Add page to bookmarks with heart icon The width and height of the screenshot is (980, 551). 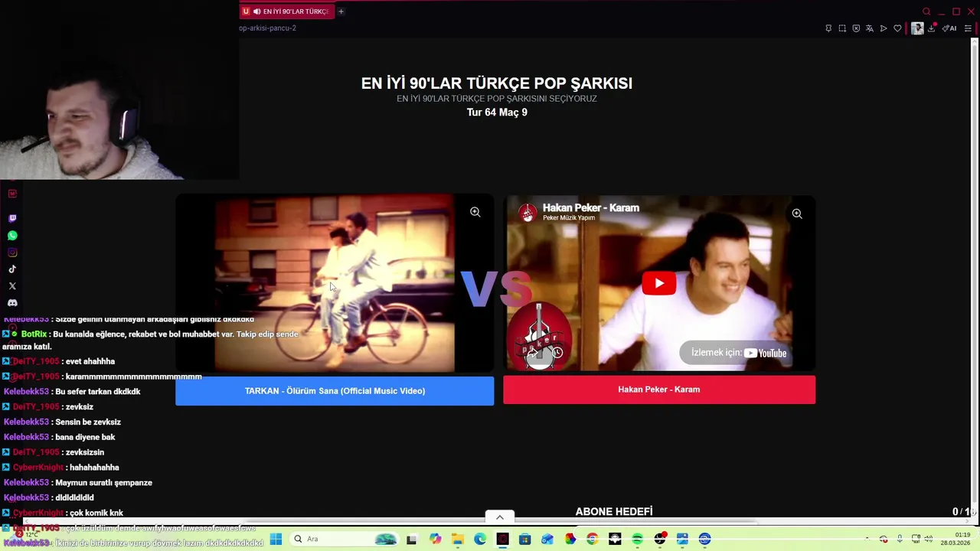point(897,28)
